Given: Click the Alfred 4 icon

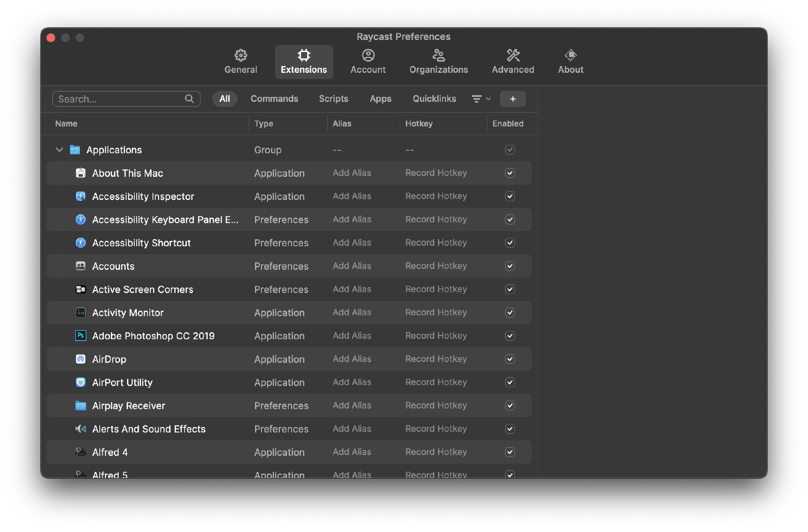Looking at the screenshot, I should click(x=80, y=452).
